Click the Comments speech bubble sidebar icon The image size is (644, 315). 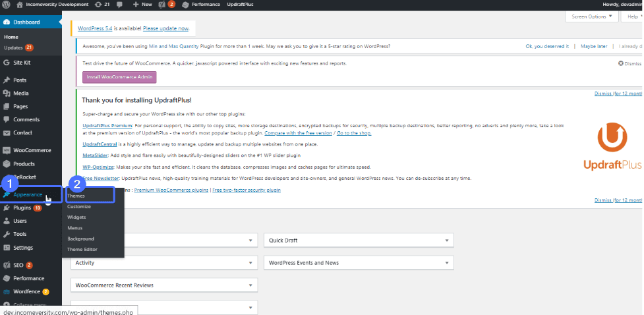(6, 119)
